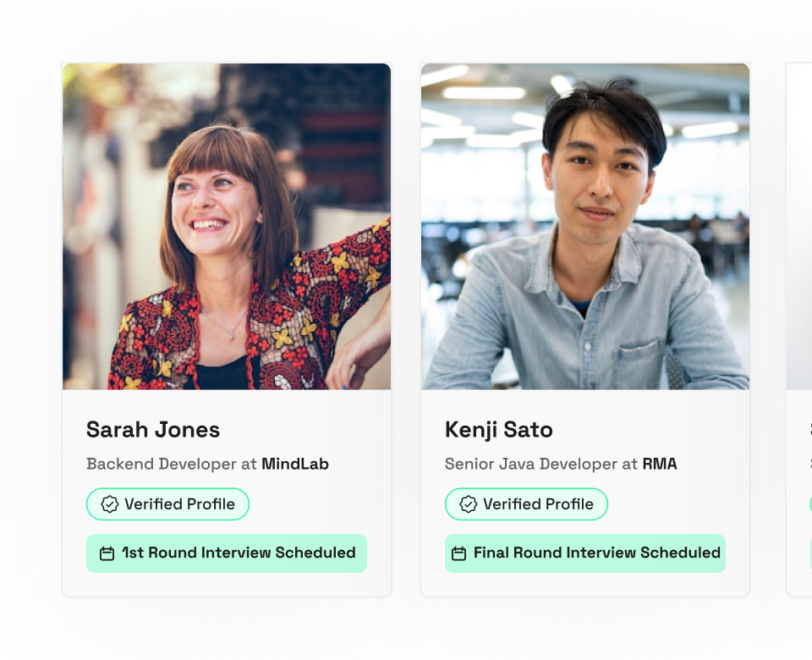Click the verified checkmark icon on Kenji's badge

click(468, 504)
